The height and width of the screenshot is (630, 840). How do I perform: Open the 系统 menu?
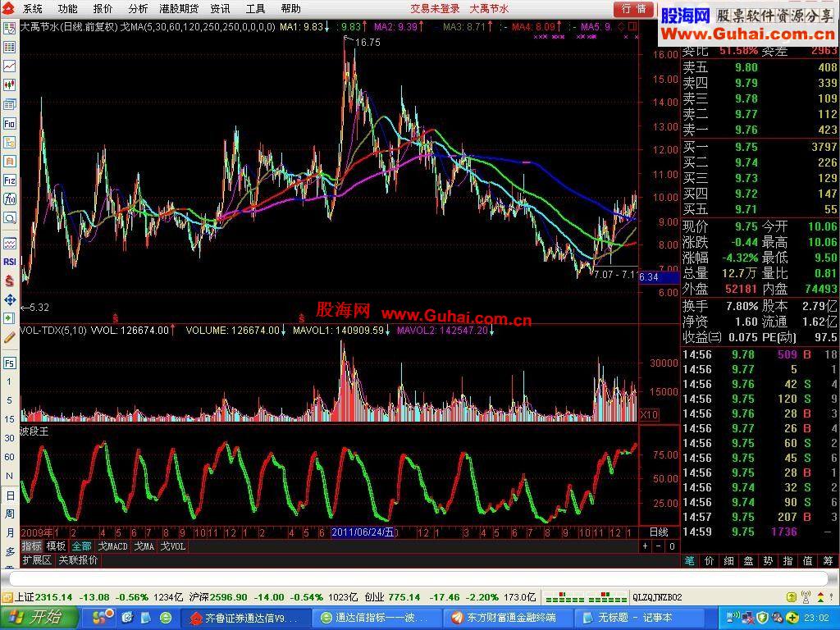click(32, 8)
